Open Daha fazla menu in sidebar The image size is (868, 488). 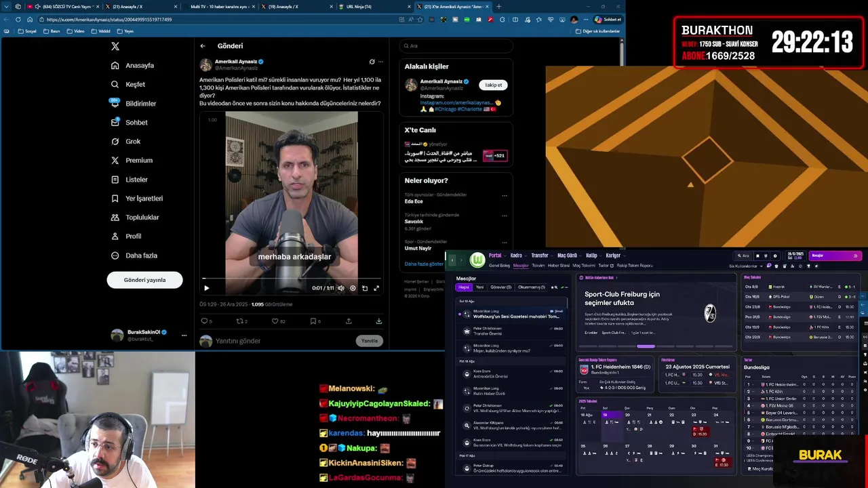click(134, 256)
